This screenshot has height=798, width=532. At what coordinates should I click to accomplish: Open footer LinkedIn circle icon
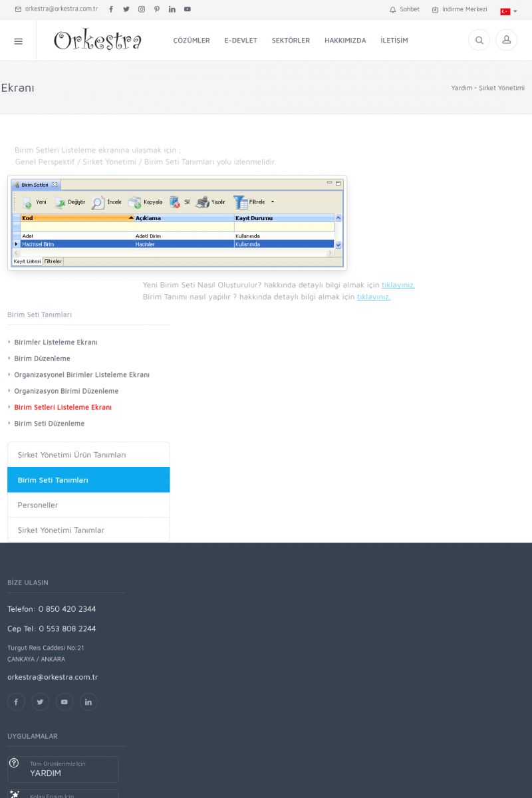click(88, 702)
